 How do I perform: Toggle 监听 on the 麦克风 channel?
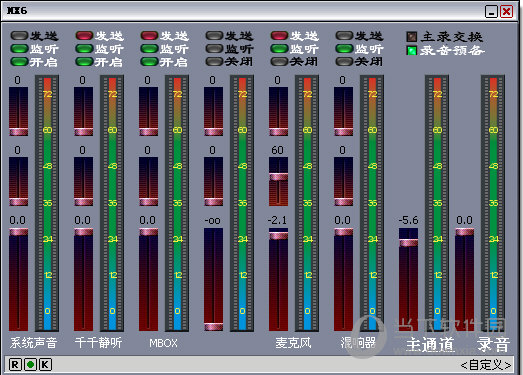click(279, 49)
